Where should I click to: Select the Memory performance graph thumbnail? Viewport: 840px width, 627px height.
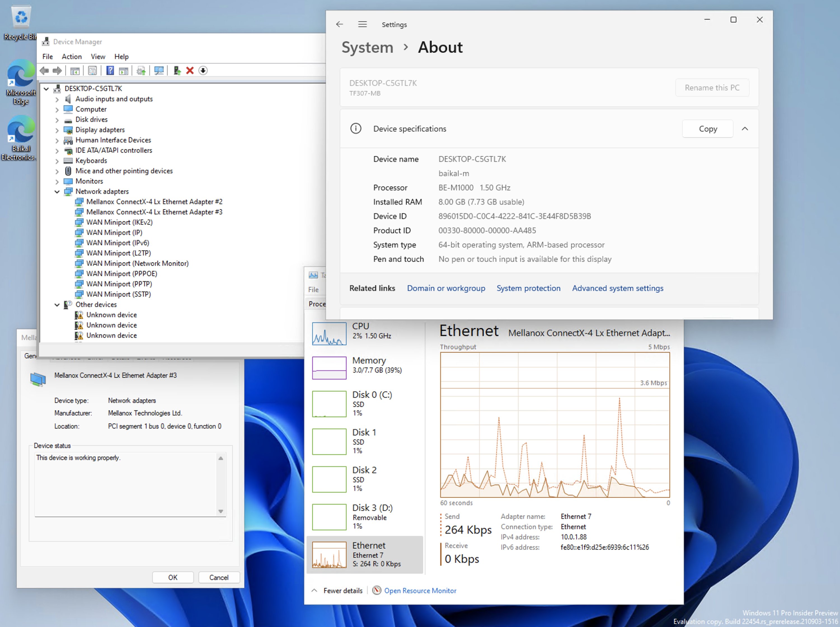(329, 367)
